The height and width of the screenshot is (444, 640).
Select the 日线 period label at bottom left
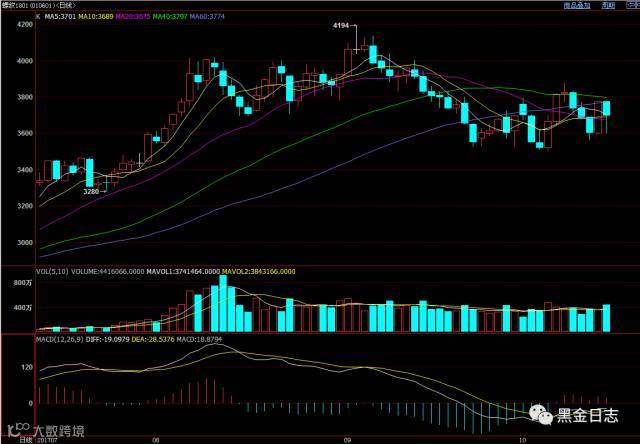click(x=26, y=441)
